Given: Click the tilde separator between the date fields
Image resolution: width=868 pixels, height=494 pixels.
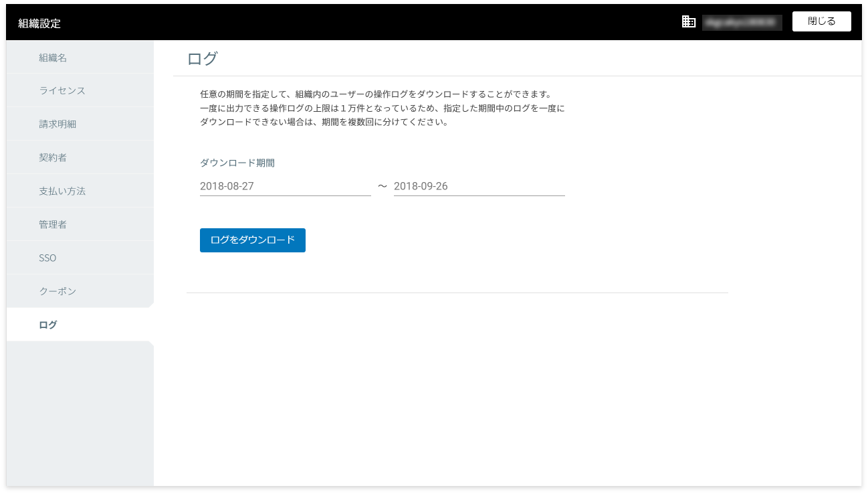Looking at the screenshot, I should tap(381, 186).
